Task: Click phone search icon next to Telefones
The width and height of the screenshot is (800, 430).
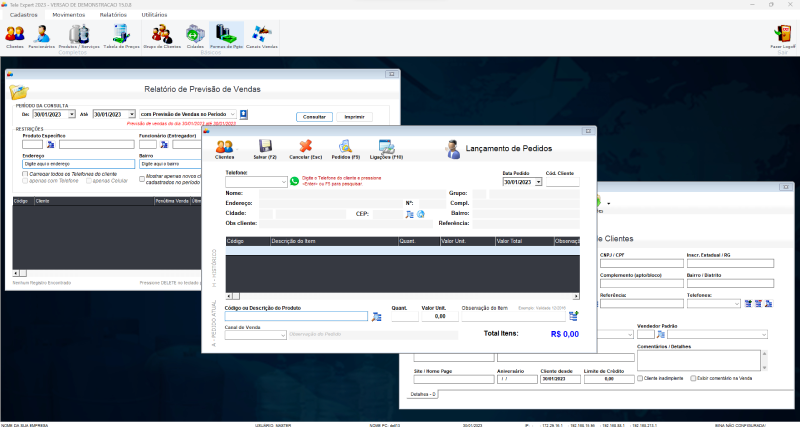Action: (x=769, y=303)
